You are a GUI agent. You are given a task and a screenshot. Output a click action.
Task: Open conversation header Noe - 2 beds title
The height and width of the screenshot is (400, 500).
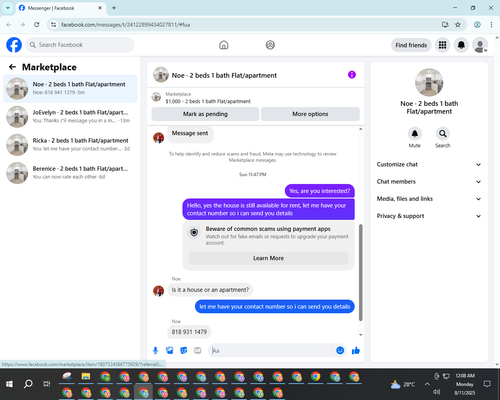224,75
